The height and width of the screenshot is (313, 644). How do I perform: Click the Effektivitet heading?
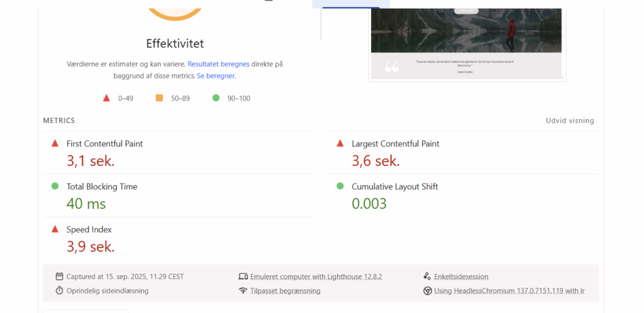click(175, 43)
